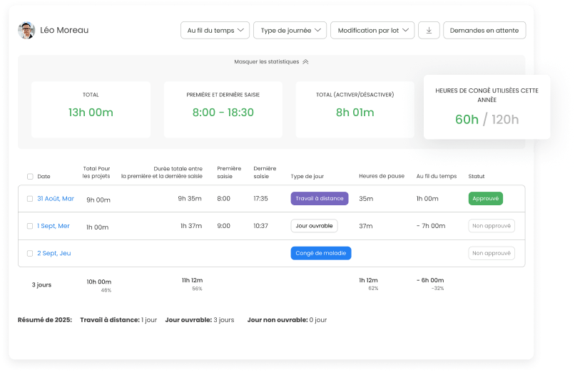Check the box for 31 Août, Mar

pos(30,199)
